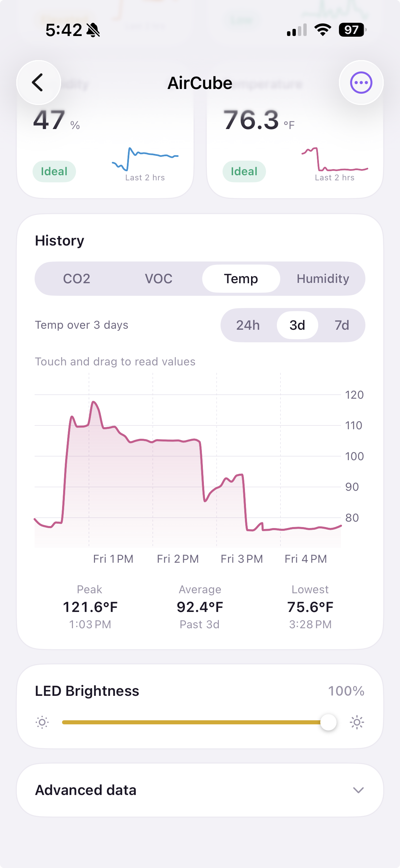Screen dimensions: 400x868
Task: Tap the cellular signal bars icon
Action: click(x=297, y=30)
